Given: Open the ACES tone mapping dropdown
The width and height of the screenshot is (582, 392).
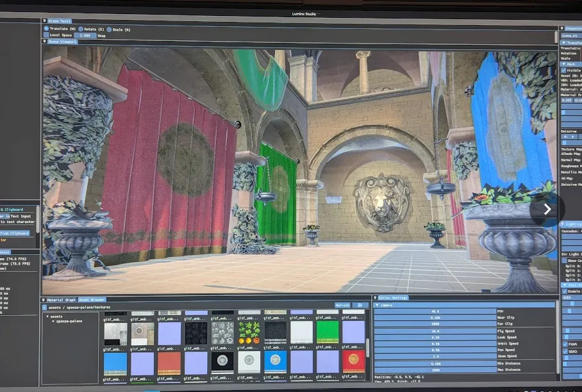Looking at the screenshot, I should (572, 297).
